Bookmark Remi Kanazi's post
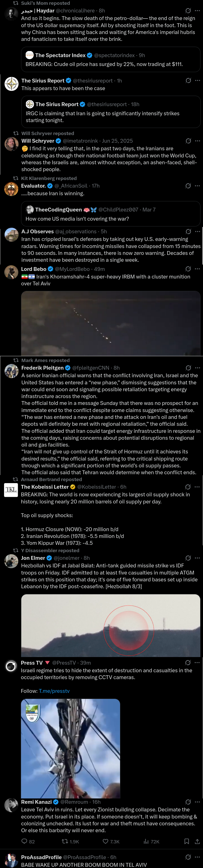Screen dimensions: 203x868 coord(187,841)
